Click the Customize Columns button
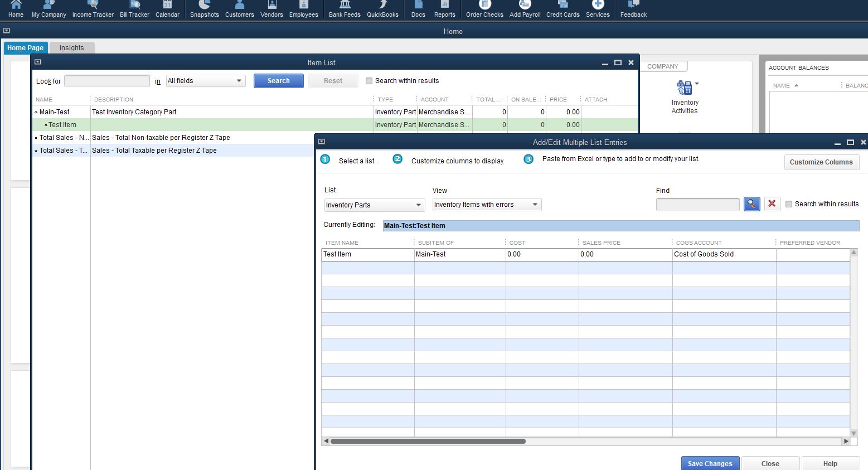The image size is (868, 470). click(821, 162)
